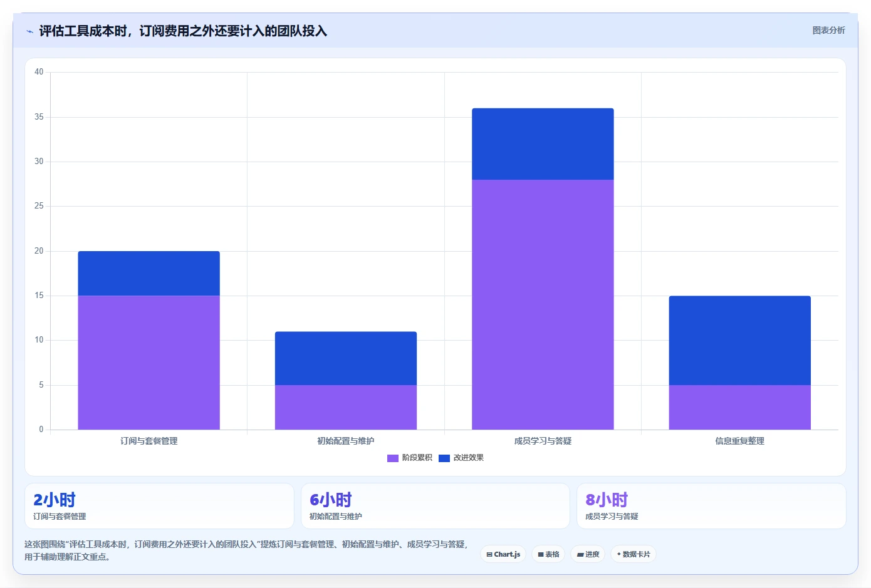Viewport: 871px width, 588px height.
Task: Click the blue icon beside the chart title
Action: tap(29, 31)
